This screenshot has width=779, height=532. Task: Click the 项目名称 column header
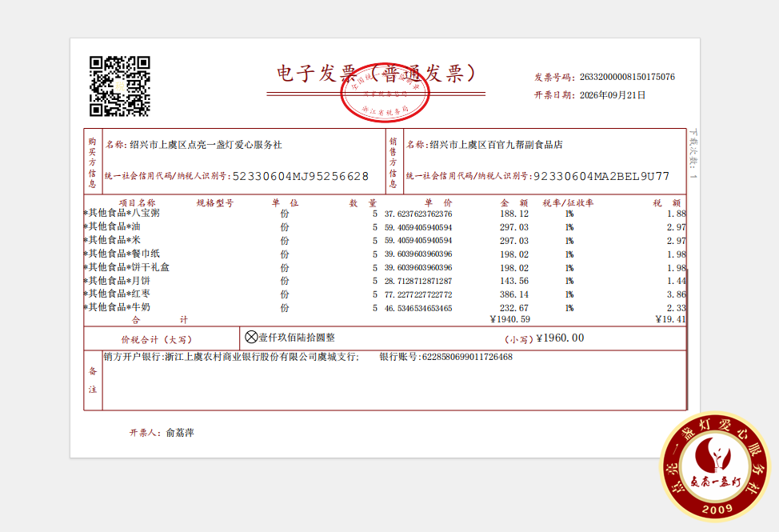137,202
